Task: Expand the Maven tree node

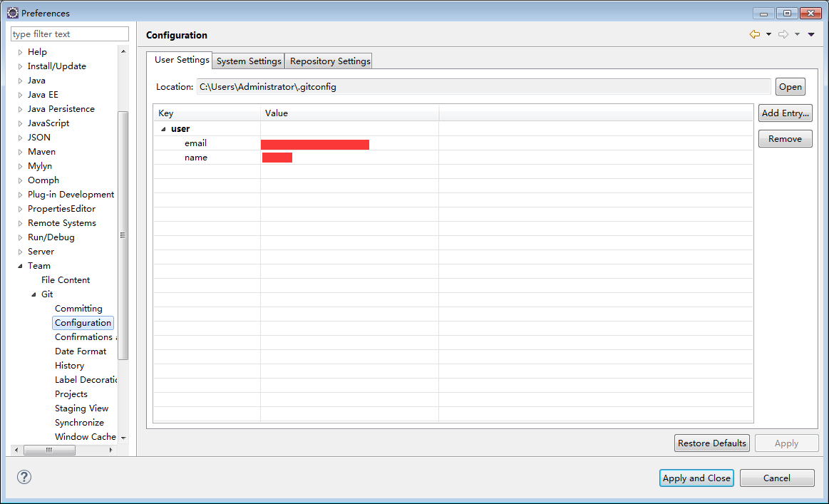Action: [x=20, y=152]
